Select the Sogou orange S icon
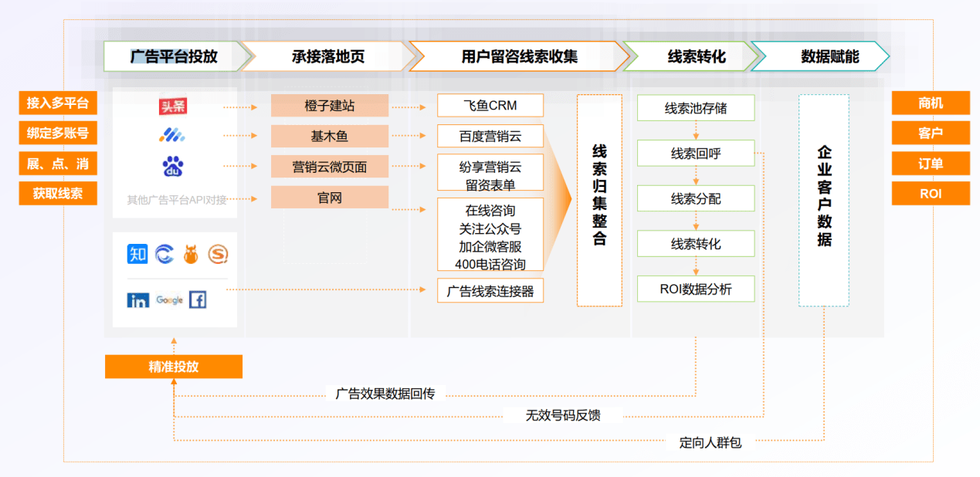This screenshot has height=477, width=980. tap(218, 254)
